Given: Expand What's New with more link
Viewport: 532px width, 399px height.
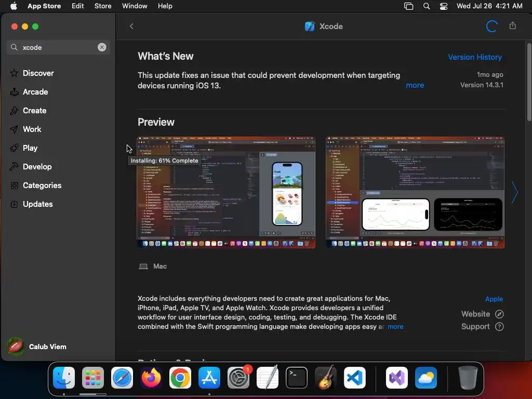Looking at the screenshot, I should 415,85.
